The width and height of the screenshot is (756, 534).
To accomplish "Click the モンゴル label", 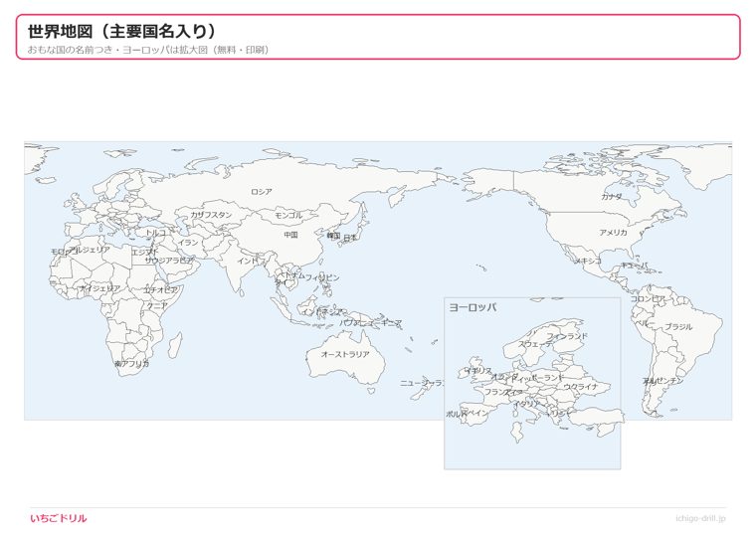I will 288,216.
